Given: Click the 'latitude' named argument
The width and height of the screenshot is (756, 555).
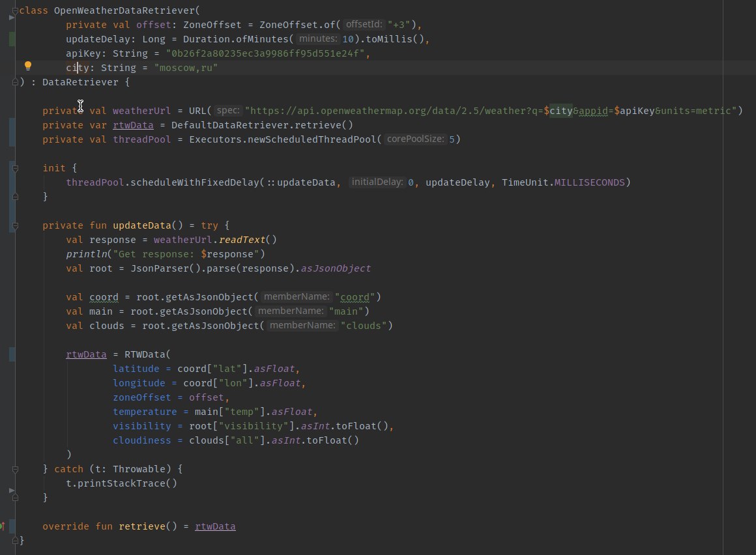Looking at the screenshot, I should pyautogui.click(x=136, y=369).
